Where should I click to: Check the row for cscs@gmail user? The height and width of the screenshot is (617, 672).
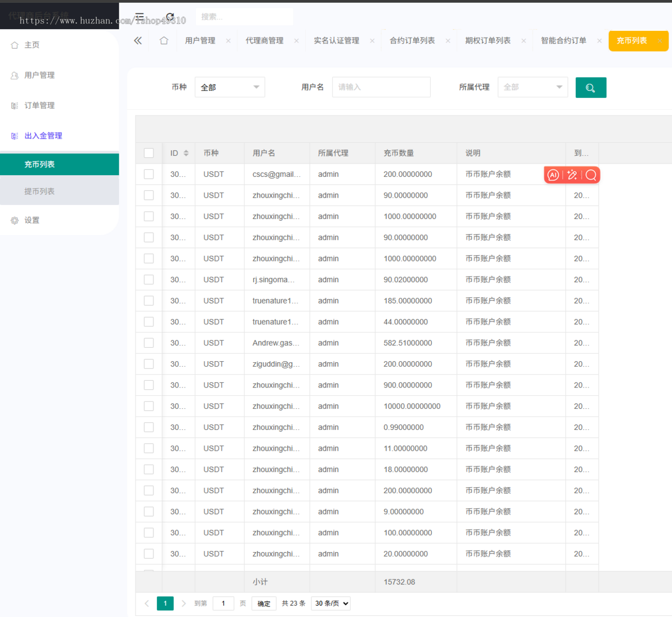tap(149, 174)
